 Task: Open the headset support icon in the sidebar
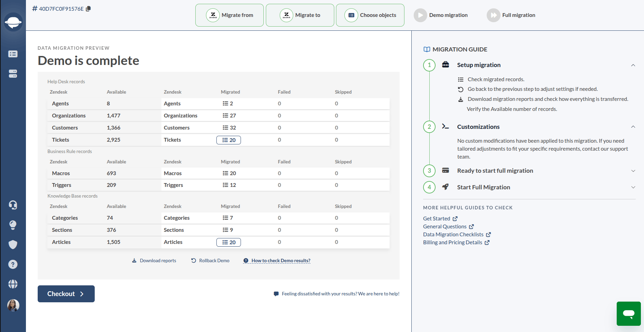click(13, 205)
